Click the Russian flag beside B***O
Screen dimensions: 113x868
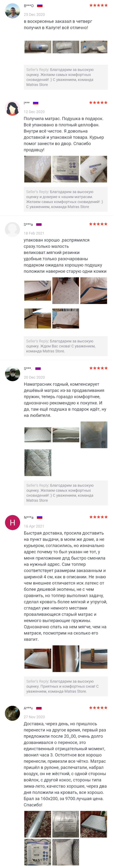coord(40,6)
